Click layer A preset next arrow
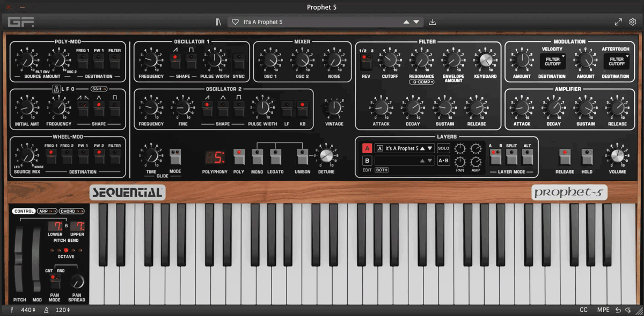This screenshot has width=644, height=316. pyautogui.click(x=430, y=148)
